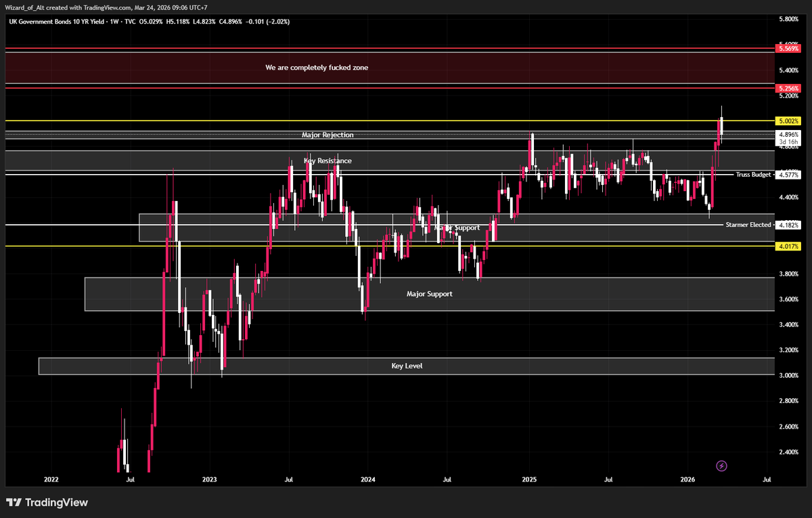Image resolution: width=812 pixels, height=518 pixels.
Task: Click the 2025 label on time axis
Action: pyautogui.click(x=529, y=479)
